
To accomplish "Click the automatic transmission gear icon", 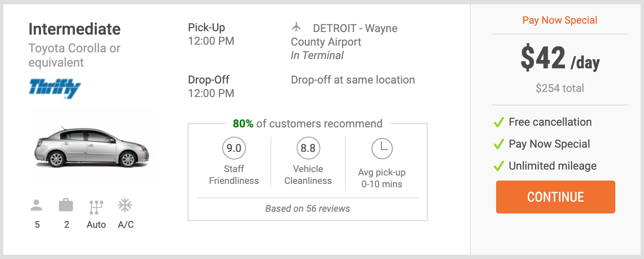I will [96, 207].
